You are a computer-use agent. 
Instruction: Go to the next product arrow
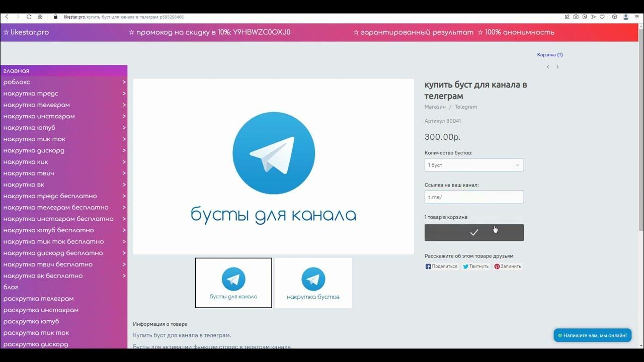point(557,67)
